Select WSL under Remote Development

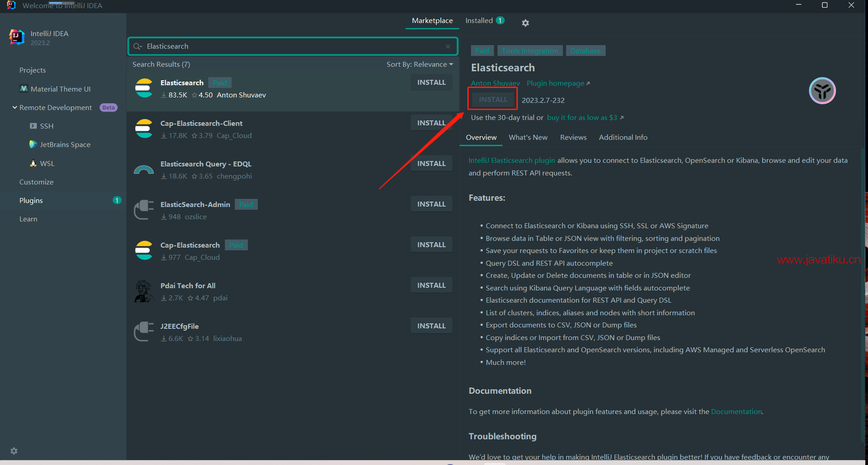point(47,164)
